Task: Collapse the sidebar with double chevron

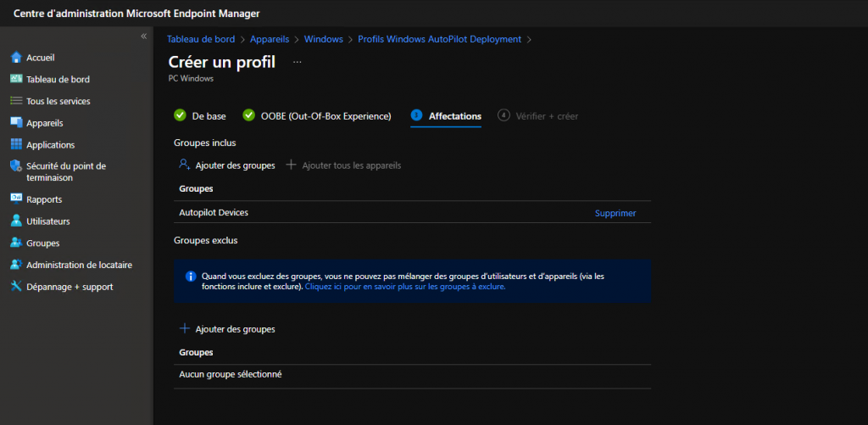Action: coord(144,36)
